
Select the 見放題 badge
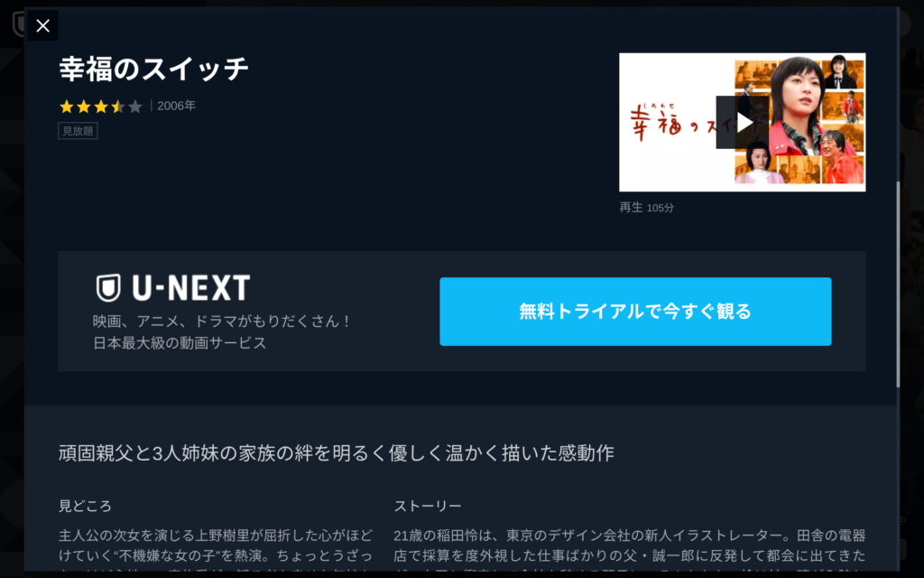pos(78,131)
